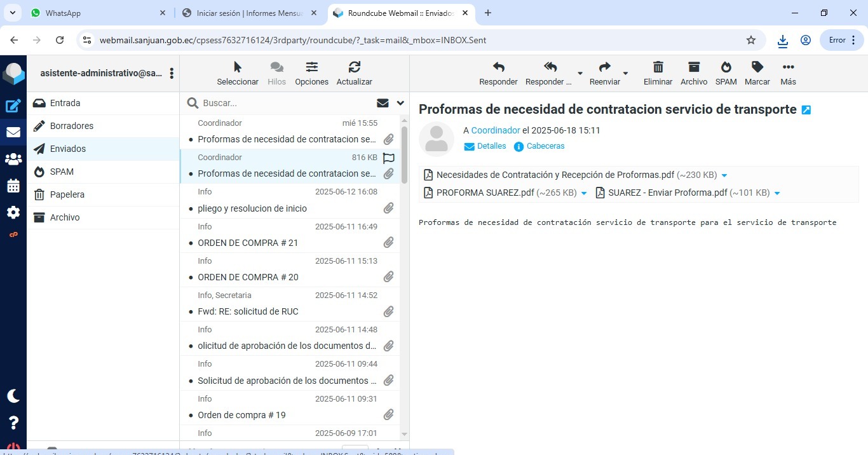Open dropdown for PROFORMA SUAREZ.pdf attachment
Image resolution: width=868 pixels, height=455 pixels.
click(x=585, y=193)
